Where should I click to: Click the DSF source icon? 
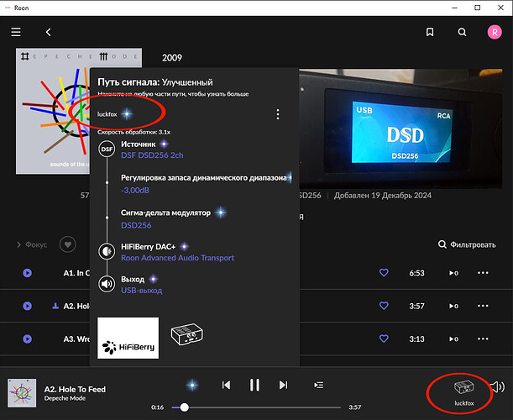tap(107, 149)
